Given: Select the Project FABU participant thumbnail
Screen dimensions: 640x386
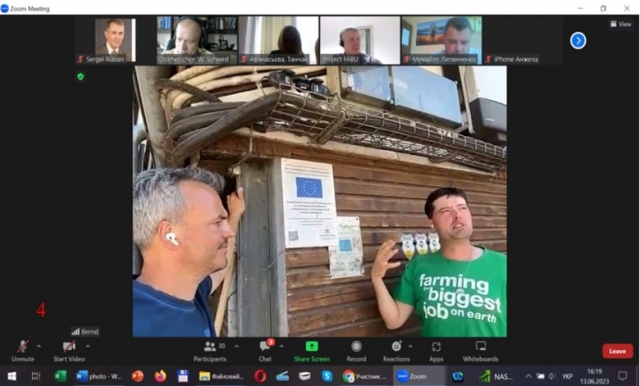Looking at the screenshot, I should 360,40.
